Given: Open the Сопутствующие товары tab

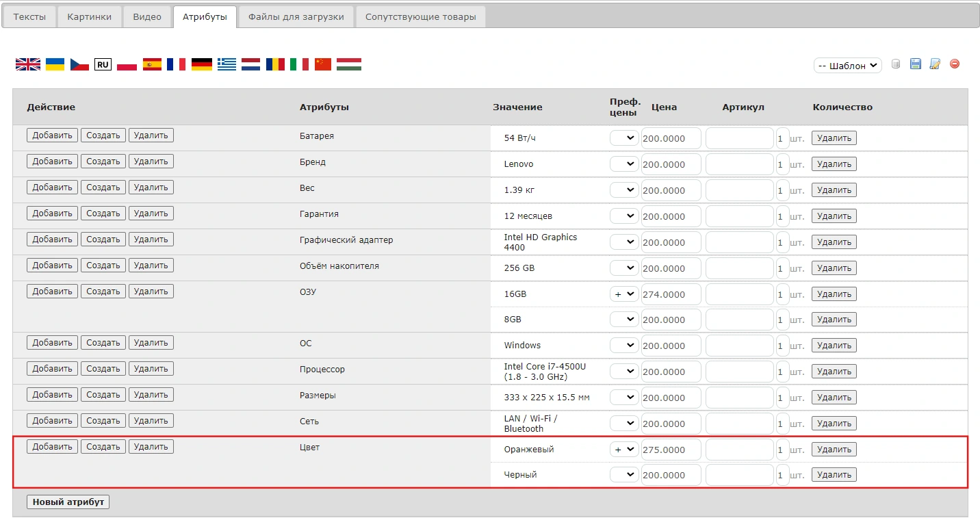Looking at the screenshot, I should coord(420,17).
